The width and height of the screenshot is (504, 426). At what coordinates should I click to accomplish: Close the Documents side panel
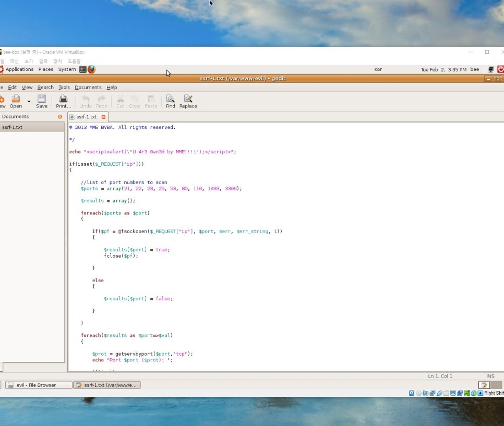click(x=60, y=117)
